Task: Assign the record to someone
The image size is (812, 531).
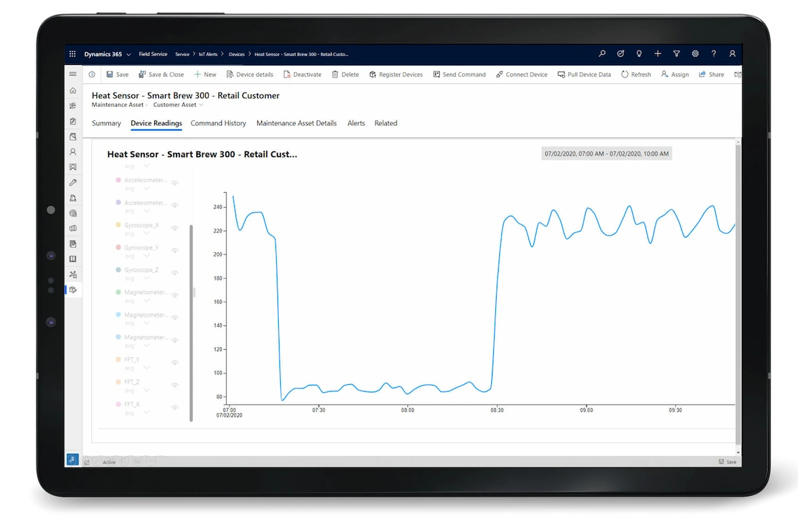Action: (x=675, y=74)
